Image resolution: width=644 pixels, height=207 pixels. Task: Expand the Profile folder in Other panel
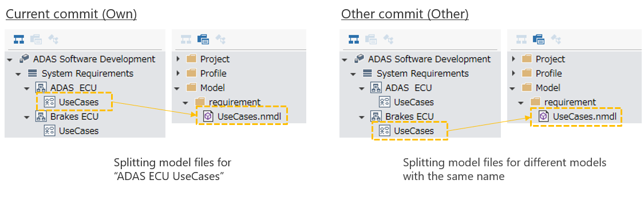click(513, 73)
